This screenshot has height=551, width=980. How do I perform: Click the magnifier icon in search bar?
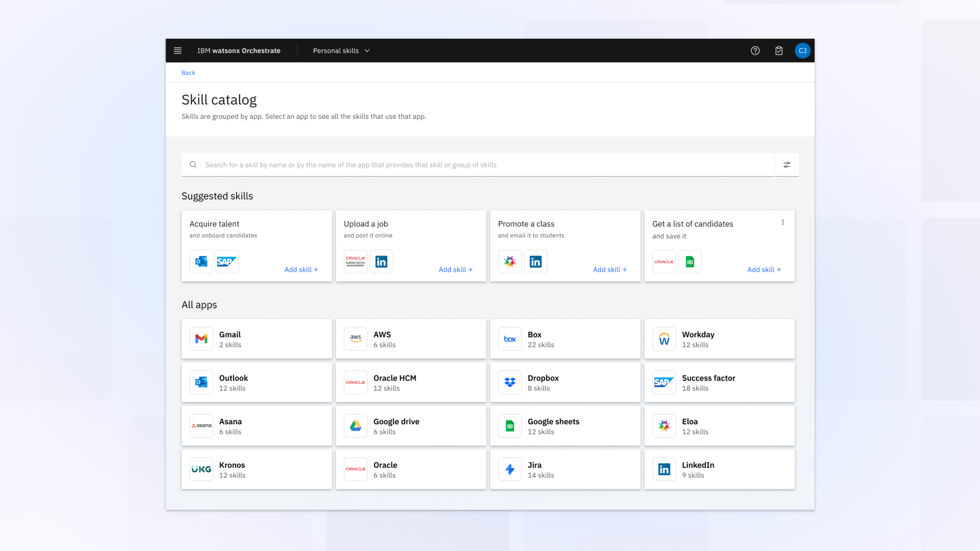pos(193,165)
